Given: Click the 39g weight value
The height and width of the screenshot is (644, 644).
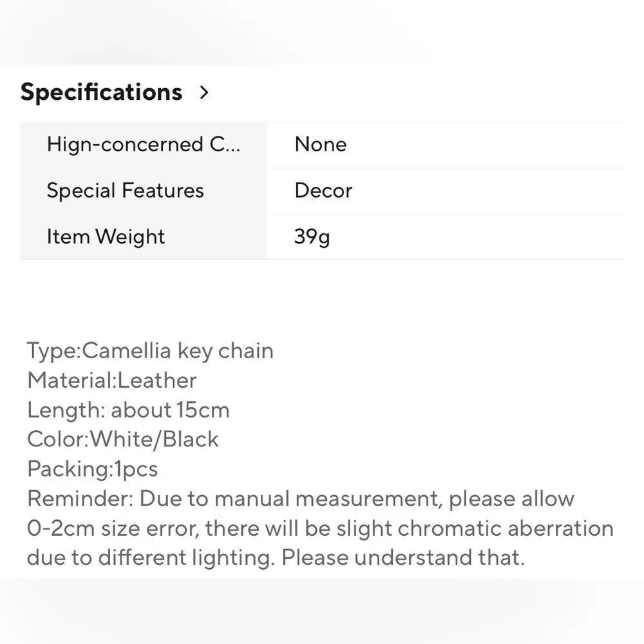Looking at the screenshot, I should click(312, 237).
